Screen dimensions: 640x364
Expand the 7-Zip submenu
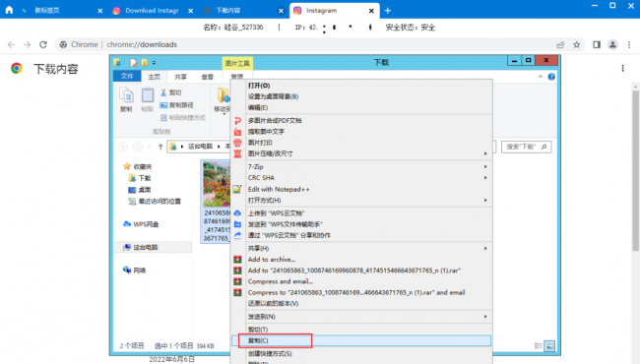[x=361, y=166]
